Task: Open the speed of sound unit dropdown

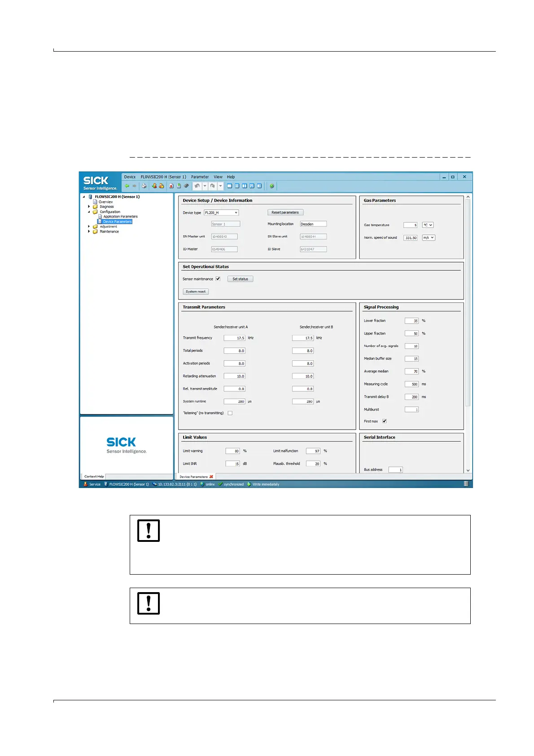Action: click(x=429, y=237)
